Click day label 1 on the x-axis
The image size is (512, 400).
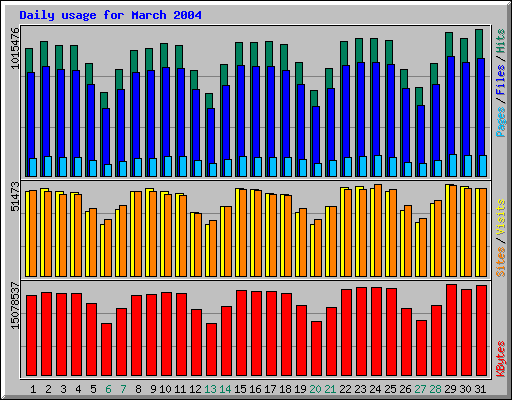click(x=33, y=389)
